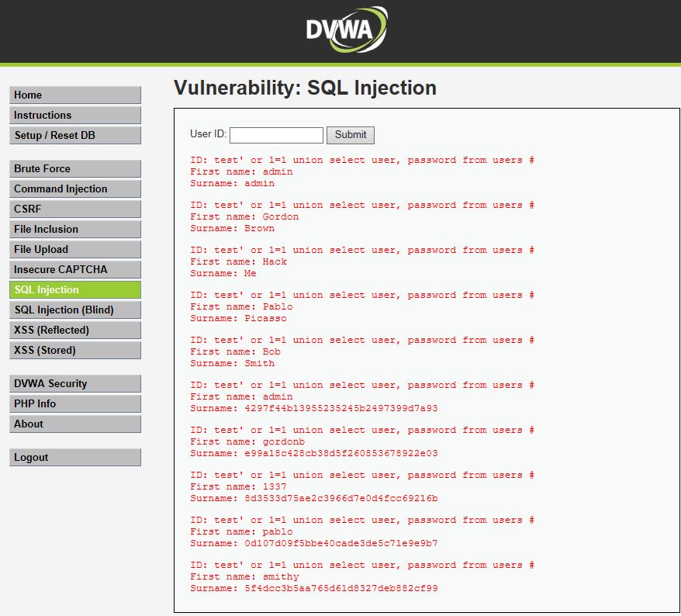Screen dimensions: 681x616
Task: Click 'Surname: Brown' text
Action: pyautogui.click(x=233, y=229)
